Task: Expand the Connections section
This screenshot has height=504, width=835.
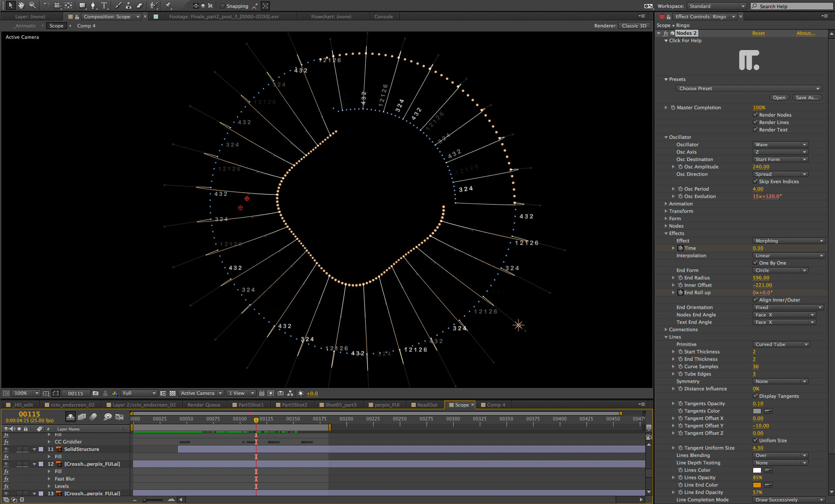Action: click(666, 329)
